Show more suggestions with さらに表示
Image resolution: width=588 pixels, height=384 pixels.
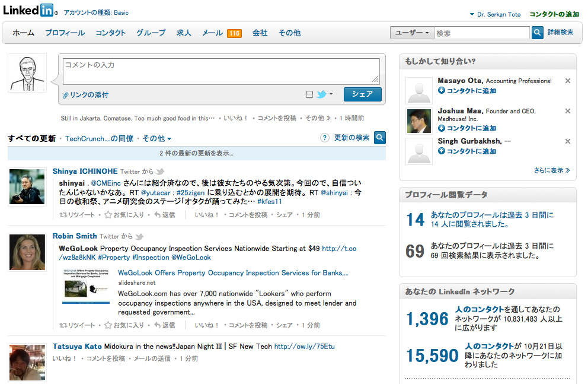coord(552,170)
